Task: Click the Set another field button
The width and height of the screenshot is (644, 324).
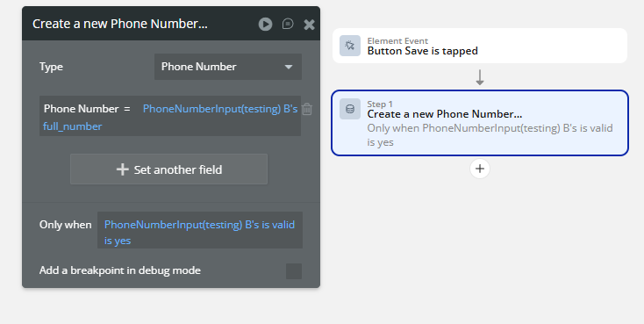Action: click(168, 169)
